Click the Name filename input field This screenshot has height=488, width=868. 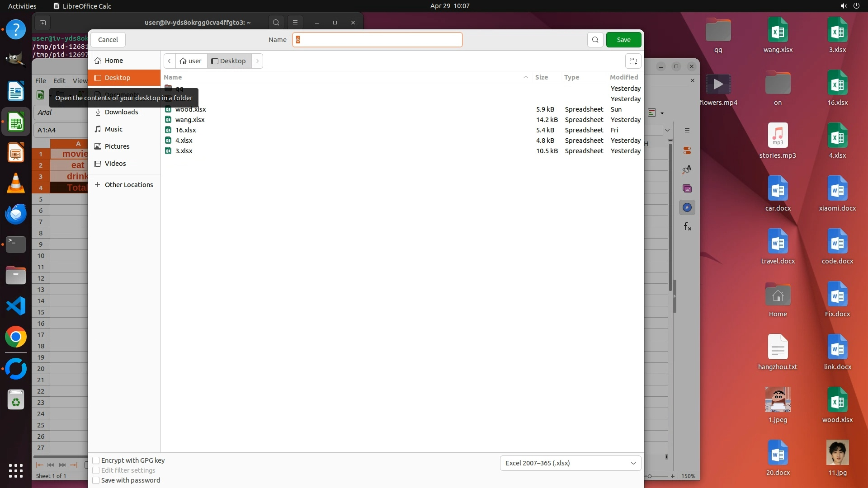pyautogui.click(x=377, y=40)
